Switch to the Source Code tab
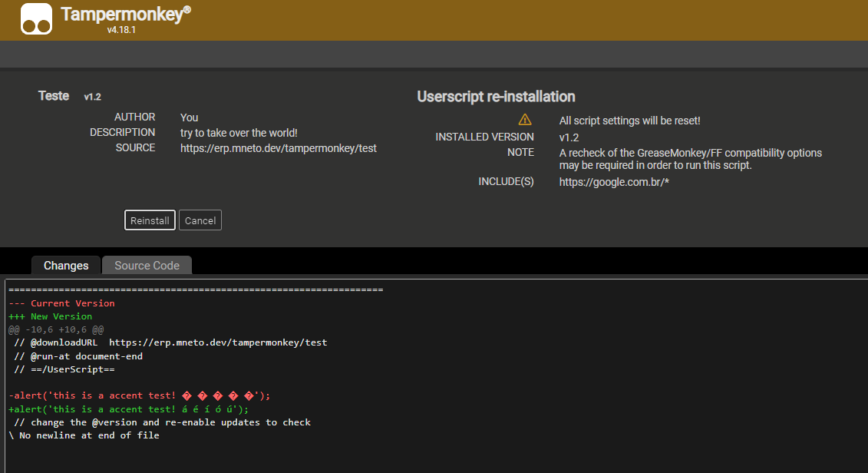Image resolution: width=868 pixels, height=473 pixels. [147, 265]
